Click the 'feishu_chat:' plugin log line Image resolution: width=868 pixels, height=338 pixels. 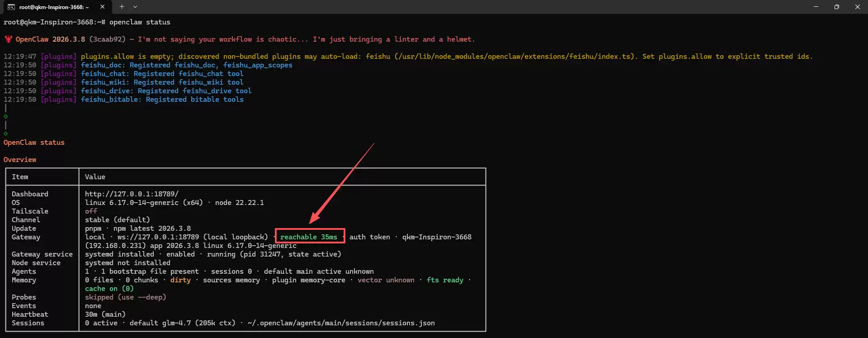click(123, 74)
